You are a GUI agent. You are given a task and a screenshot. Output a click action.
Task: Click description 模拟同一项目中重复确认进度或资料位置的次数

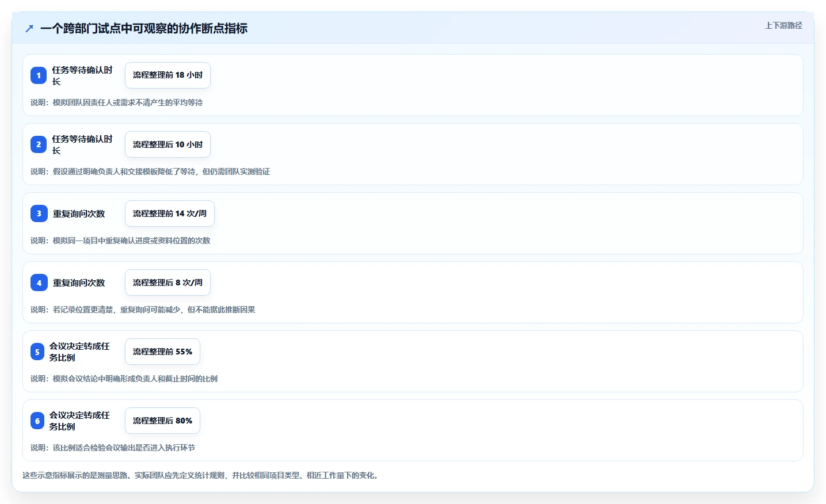(x=131, y=240)
